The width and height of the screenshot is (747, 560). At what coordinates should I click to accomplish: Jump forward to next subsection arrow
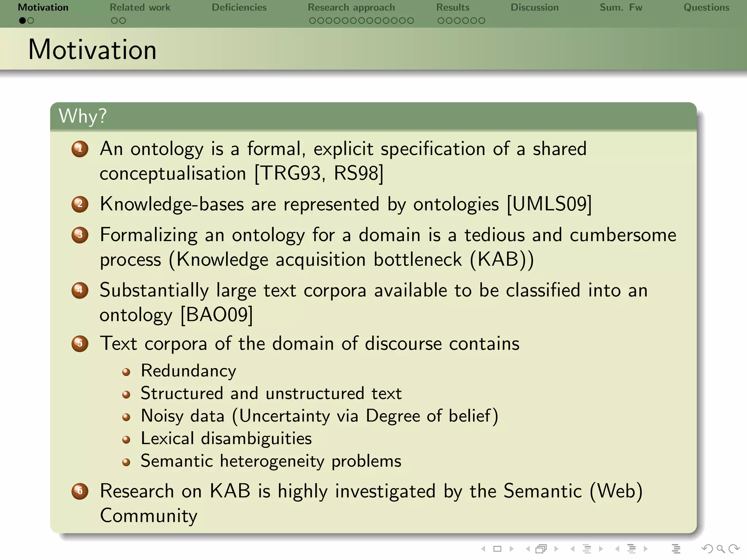601,549
